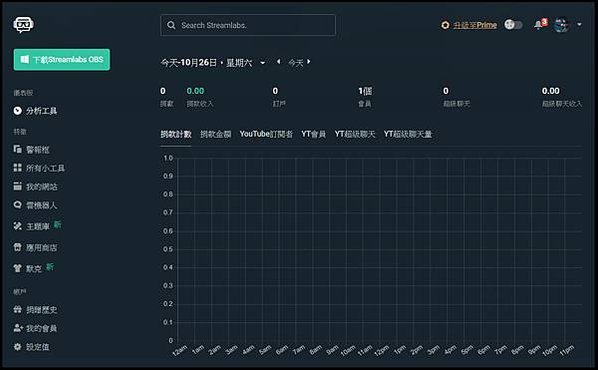The width and height of the screenshot is (598, 370).
Task: Switch to the YT超級聊天 tab
Action: (x=355, y=134)
